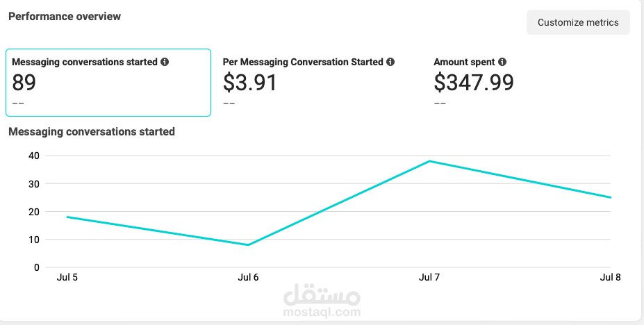Click info icon next to Amount spent
The image size is (644, 325).
[x=502, y=62]
